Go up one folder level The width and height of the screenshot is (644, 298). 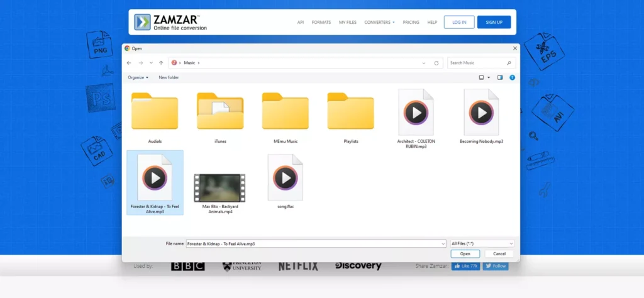coord(161,63)
